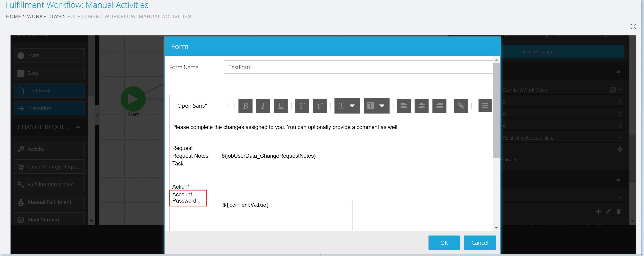Align text left
The width and height of the screenshot is (644, 256).
404,106
